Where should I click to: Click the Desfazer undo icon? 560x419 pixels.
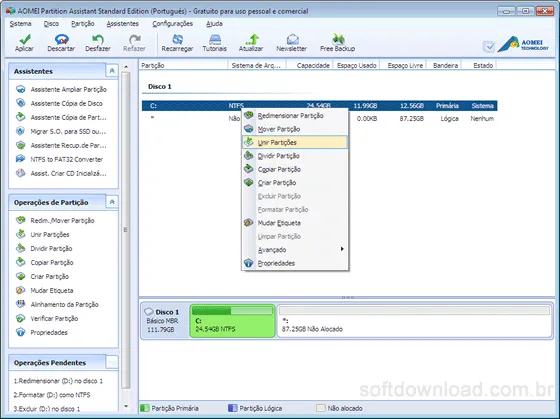coord(98,39)
